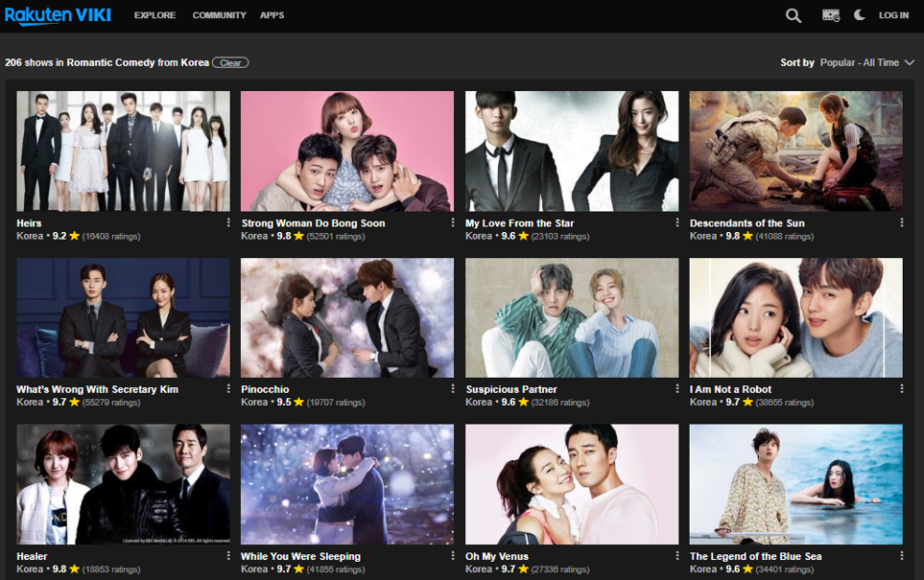Viewport: 924px width, 580px height.
Task: Select the TV devices icon in the navbar
Action: [x=830, y=15]
